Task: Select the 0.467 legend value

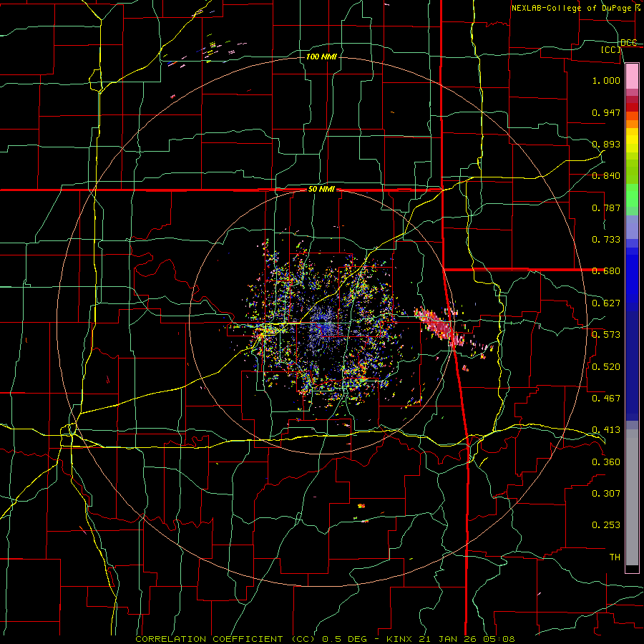Action: coord(606,399)
